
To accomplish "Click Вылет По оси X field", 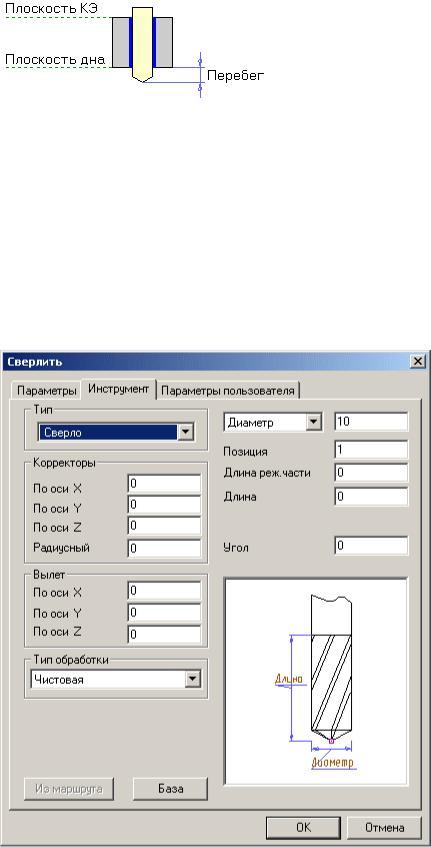I will pyautogui.click(x=164, y=591).
